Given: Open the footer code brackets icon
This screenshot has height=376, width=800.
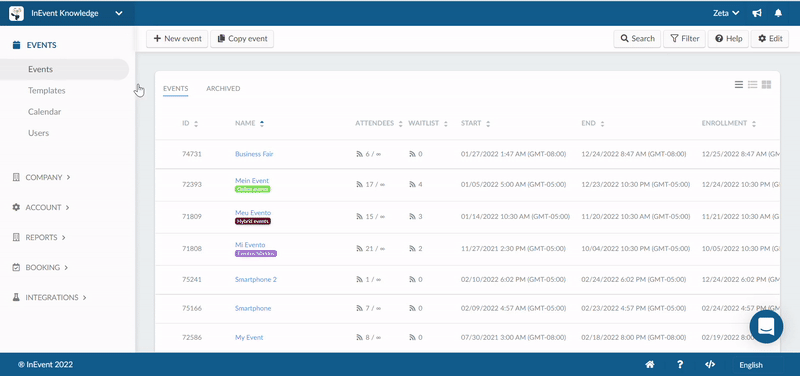Looking at the screenshot, I should 710,364.
